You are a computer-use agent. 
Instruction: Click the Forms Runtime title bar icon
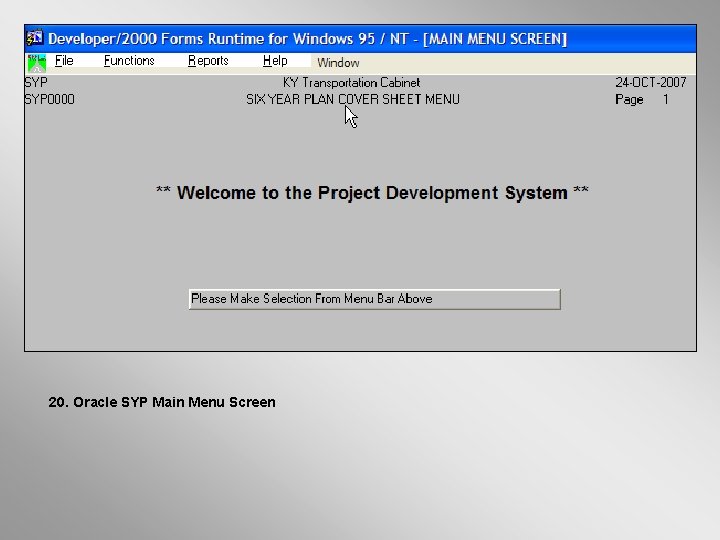pyautogui.click(x=35, y=38)
